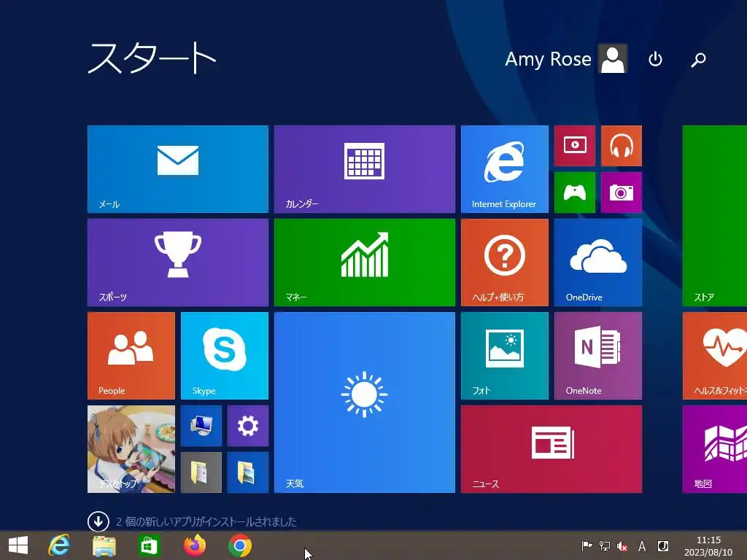747x560 pixels.
Task: Toggle the IME input mode 'A' indicator
Action: pos(642,545)
